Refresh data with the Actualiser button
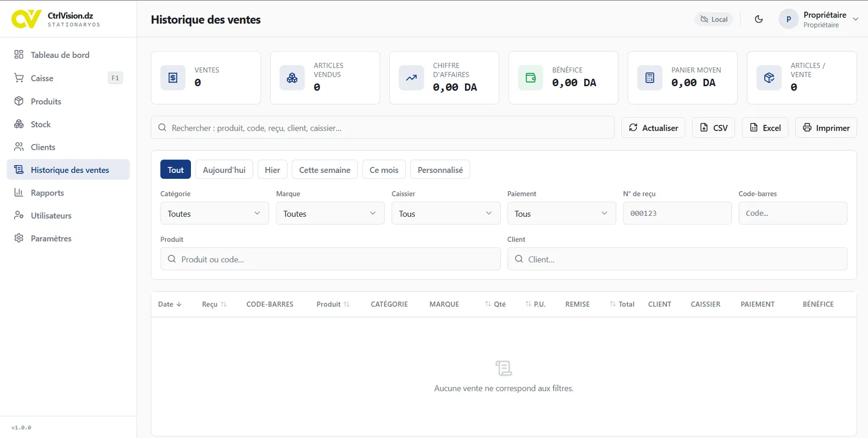Screen dimensions: 868x438 pyautogui.click(x=653, y=127)
